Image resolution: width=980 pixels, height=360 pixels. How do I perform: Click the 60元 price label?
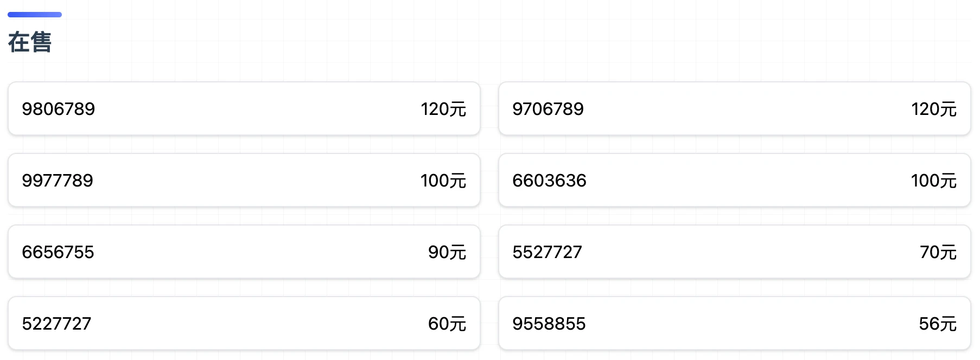[x=447, y=324]
